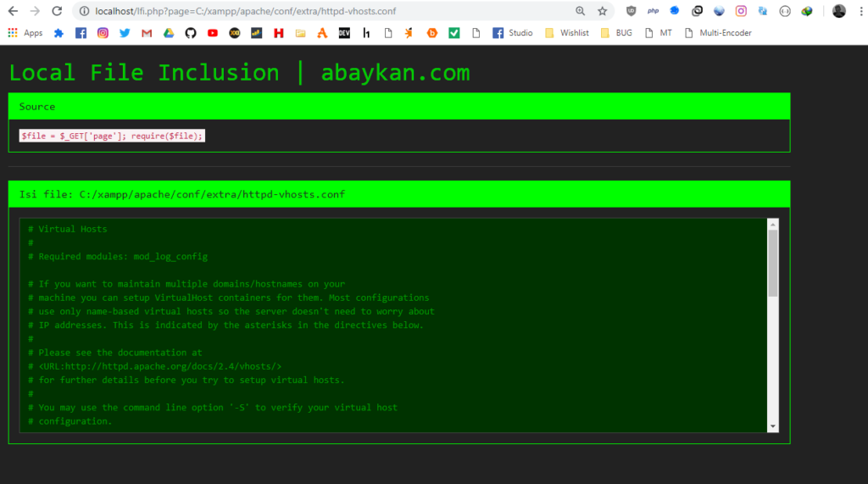Click the require($file) source code snippet
Image resolution: width=868 pixels, height=484 pixels.
point(112,136)
